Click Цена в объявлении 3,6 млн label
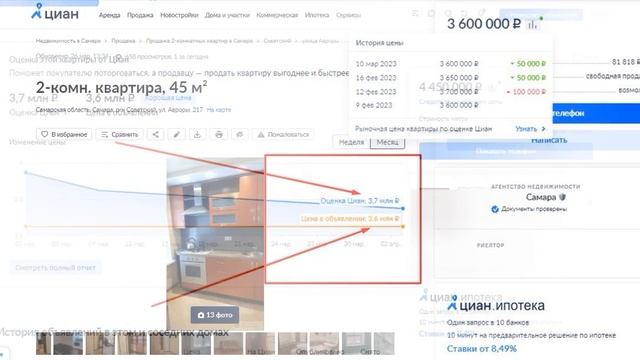Image resolution: width=640 pixels, height=360 pixels. coord(350,219)
